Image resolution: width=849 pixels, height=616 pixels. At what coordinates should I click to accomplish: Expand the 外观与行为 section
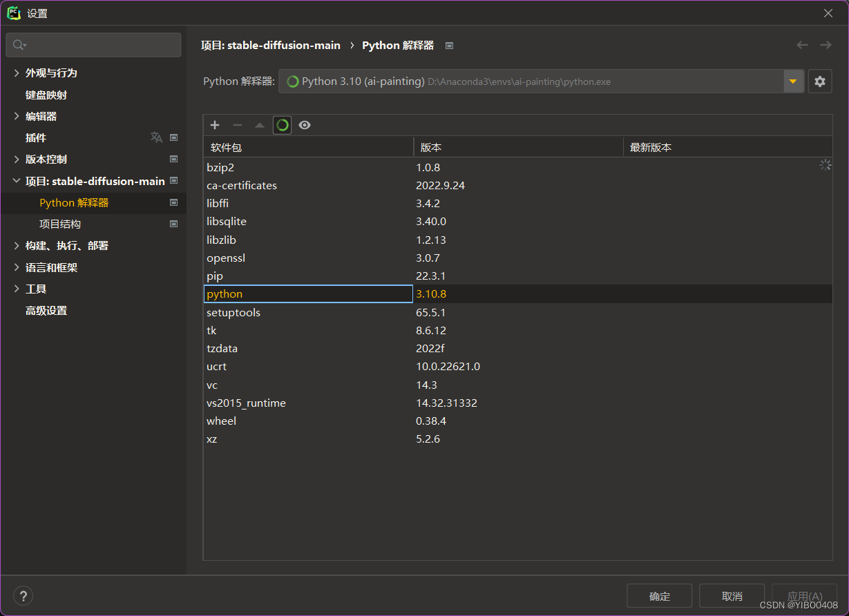(x=17, y=73)
